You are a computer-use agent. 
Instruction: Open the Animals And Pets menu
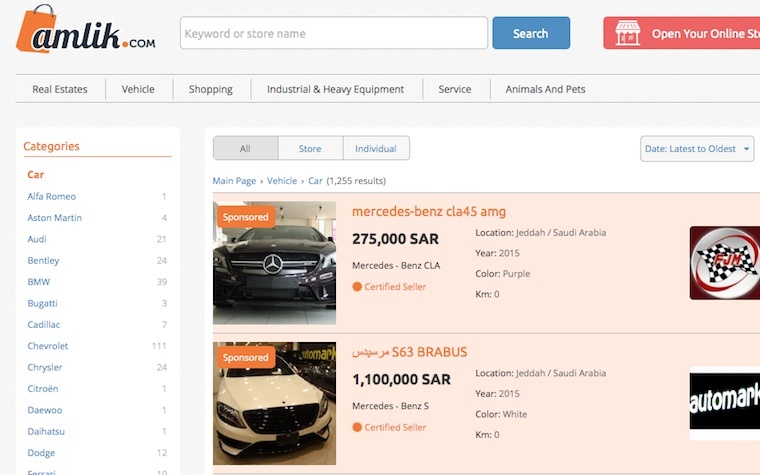pos(545,89)
